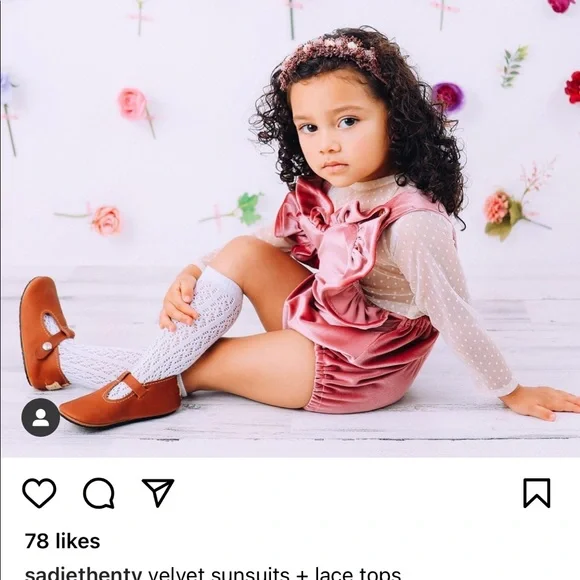The height and width of the screenshot is (580, 580).
Task: Like the post with the heart icon
Action: pos(39,493)
